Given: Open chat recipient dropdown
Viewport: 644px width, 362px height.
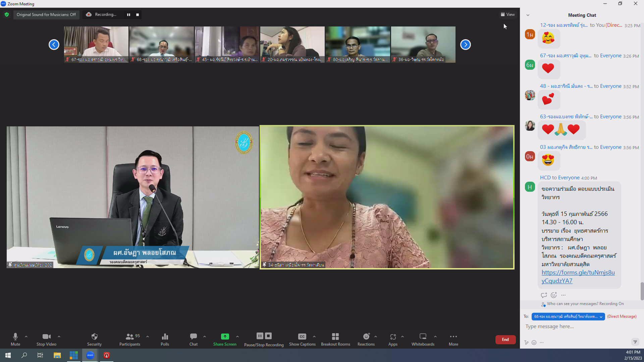Looking at the screenshot, I should point(568,316).
